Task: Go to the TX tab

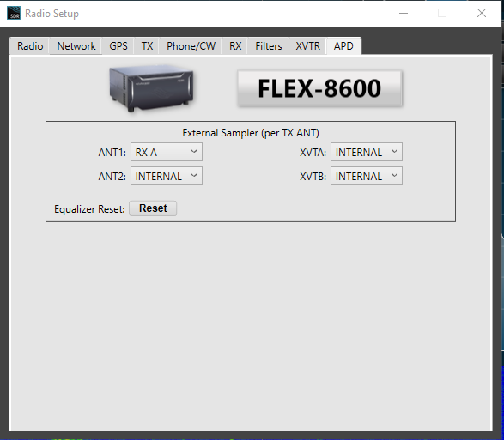Action: 147,46
